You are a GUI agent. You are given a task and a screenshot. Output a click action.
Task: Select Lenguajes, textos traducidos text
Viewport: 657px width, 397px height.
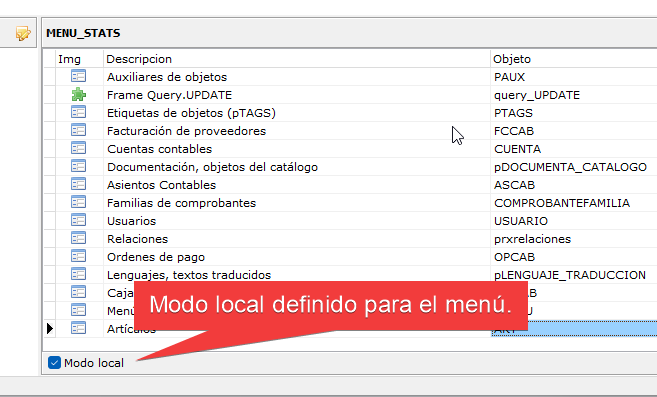click(x=189, y=275)
